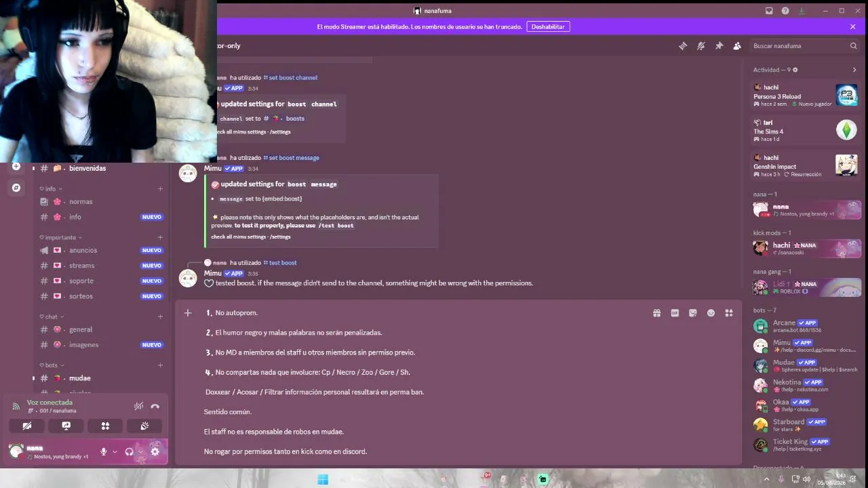
Task: Toggle the member list icon
Action: pyautogui.click(x=737, y=46)
